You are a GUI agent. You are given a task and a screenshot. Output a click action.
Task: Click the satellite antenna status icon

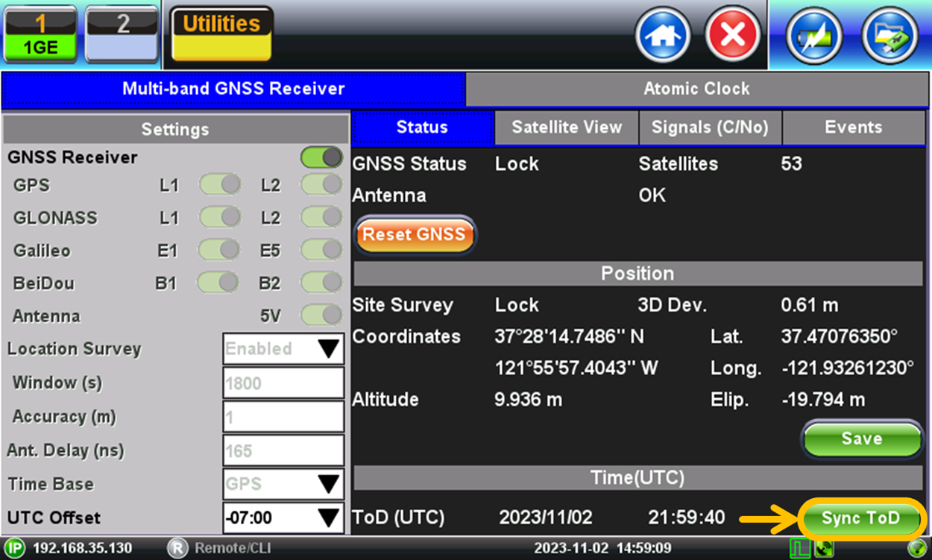coord(824,549)
